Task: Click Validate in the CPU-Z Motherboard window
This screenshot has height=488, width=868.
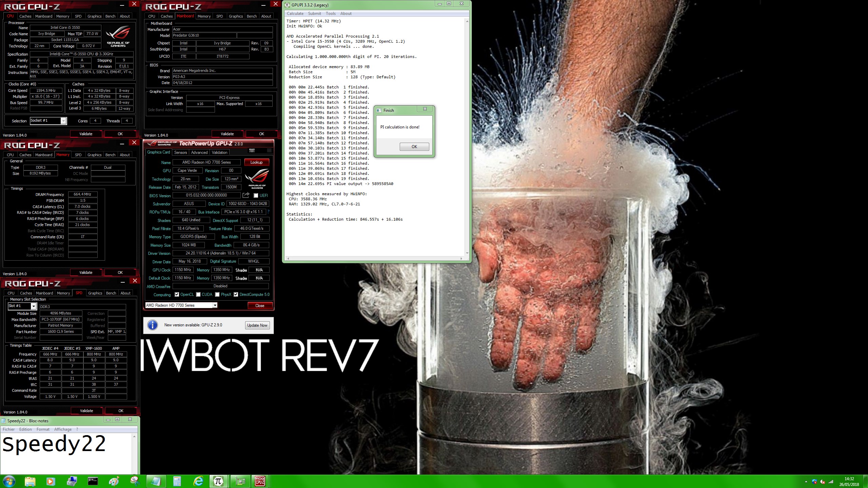Action: point(227,134)
